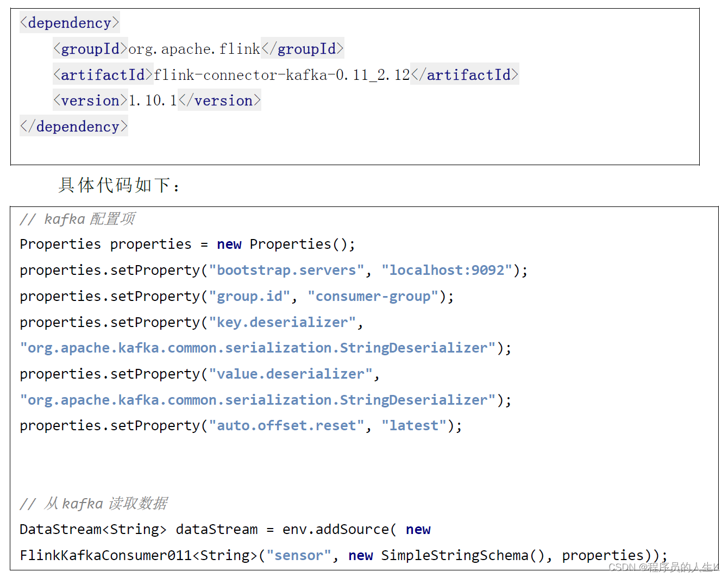Click the "consumer-group" string
This screenshot has width=728, height=578.
pyautogui.click(x=373, y=296)
